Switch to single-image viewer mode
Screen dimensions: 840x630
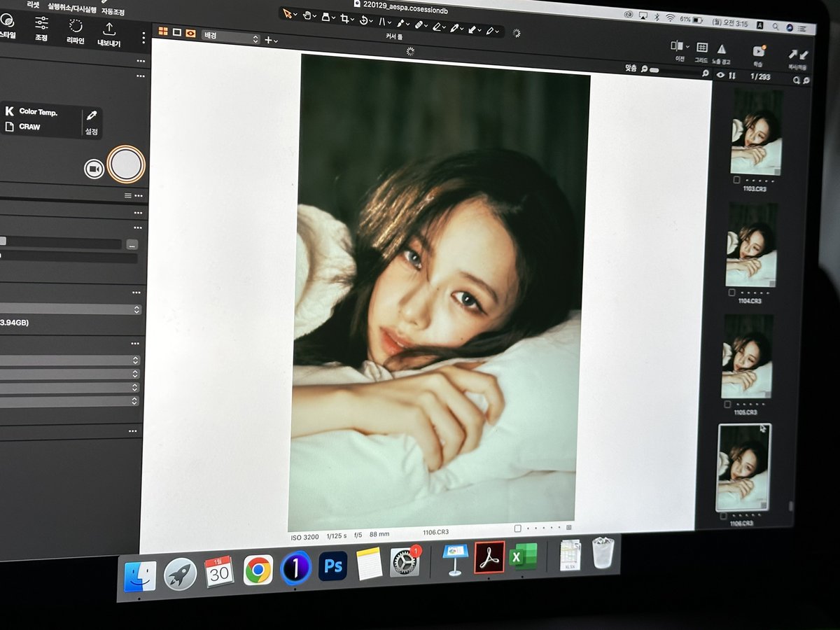(177, 31)
